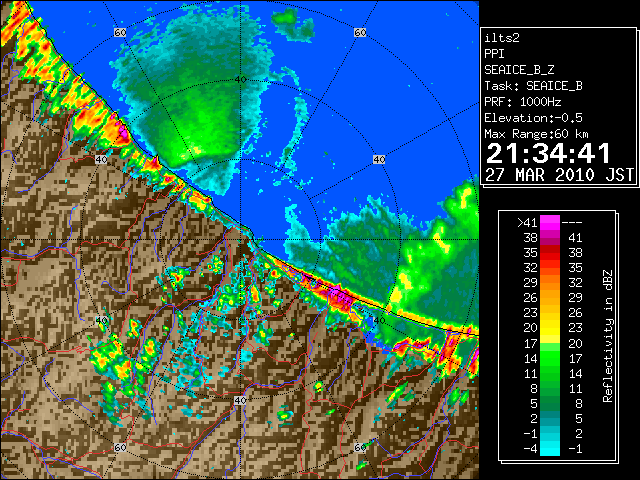Screen dimensions: 640x480
Task: Click the 60 km label in southwest land
Action: (x=120, y=447)
